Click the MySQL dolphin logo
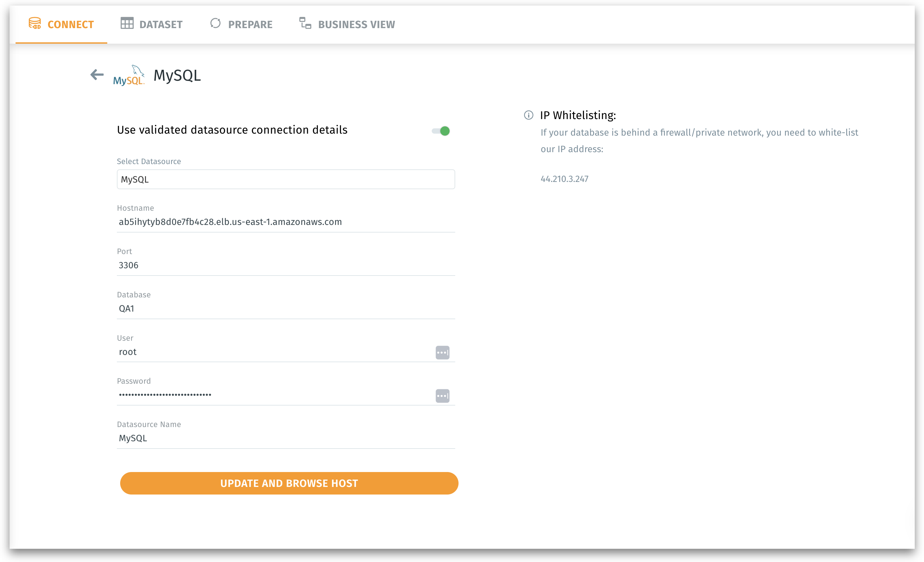Image resolution: width=924 pixels, height=562 pixels. pos(129,76)
